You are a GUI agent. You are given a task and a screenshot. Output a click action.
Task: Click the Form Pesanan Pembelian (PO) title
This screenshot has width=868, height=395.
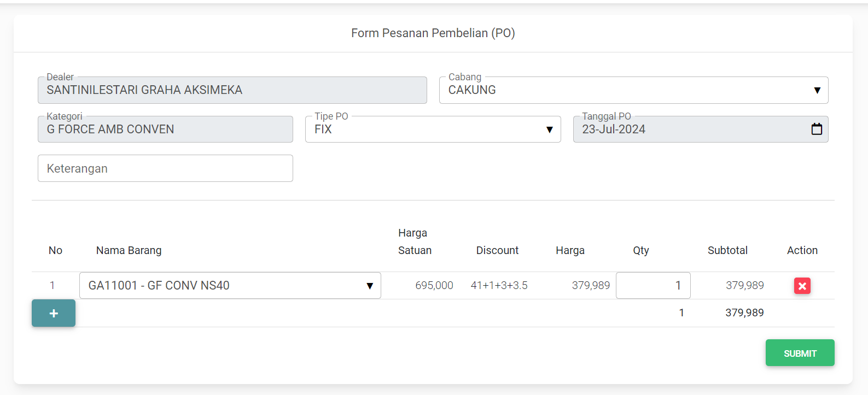point(433,33)
